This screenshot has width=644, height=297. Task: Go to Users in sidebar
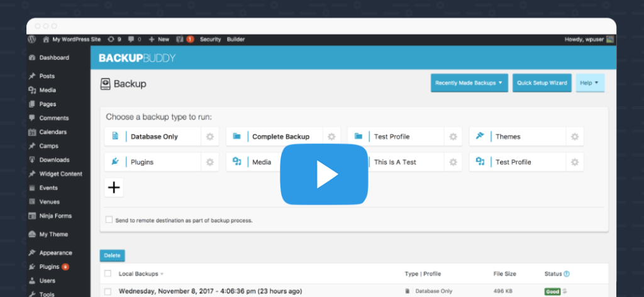point(47,281)
